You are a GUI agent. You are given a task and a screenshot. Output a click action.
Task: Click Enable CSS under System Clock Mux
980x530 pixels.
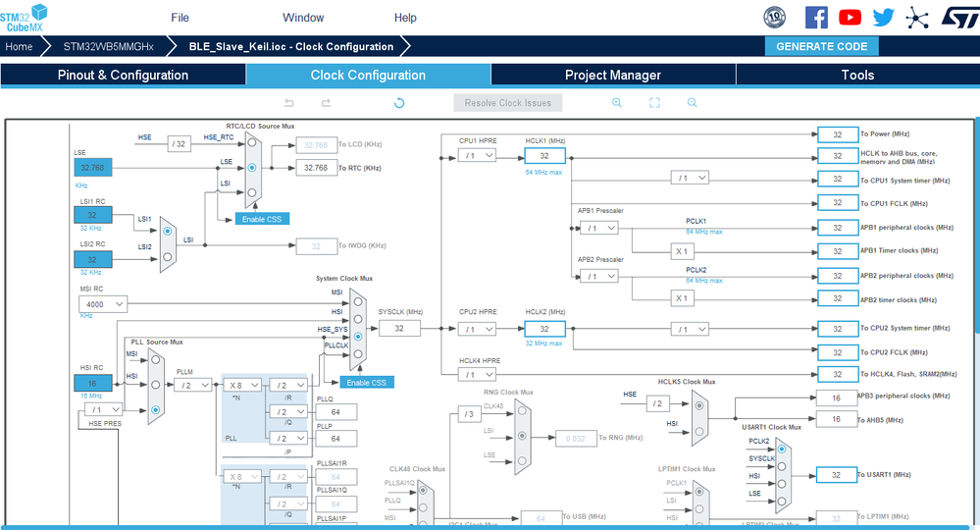pyautogui.click(x=367, y=382)
